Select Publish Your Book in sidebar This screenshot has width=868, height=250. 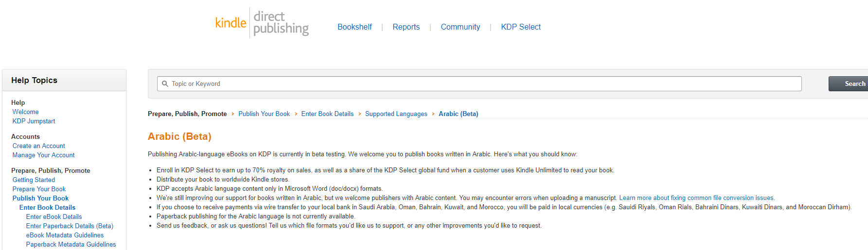pos(40,198)
